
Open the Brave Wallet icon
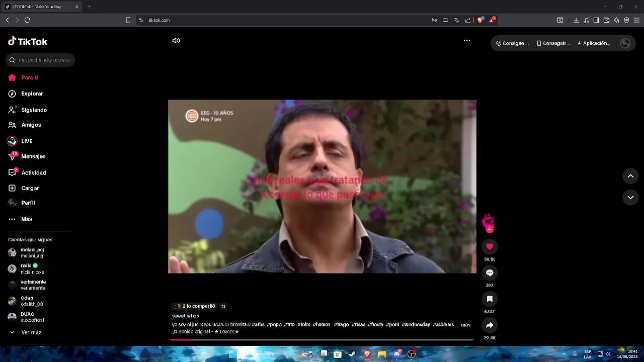(606, 20)
